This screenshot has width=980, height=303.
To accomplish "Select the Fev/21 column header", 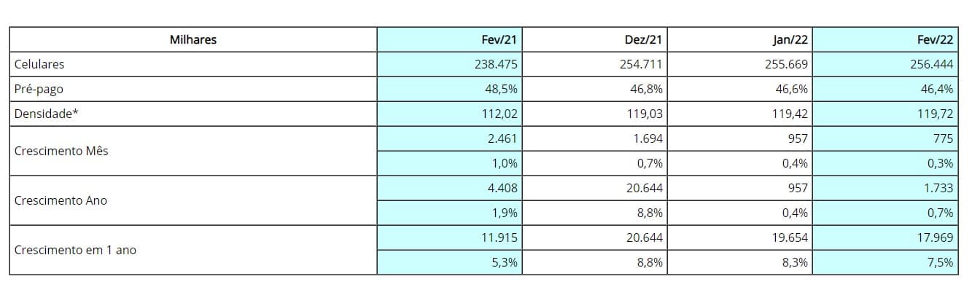I will click(449, 39).
